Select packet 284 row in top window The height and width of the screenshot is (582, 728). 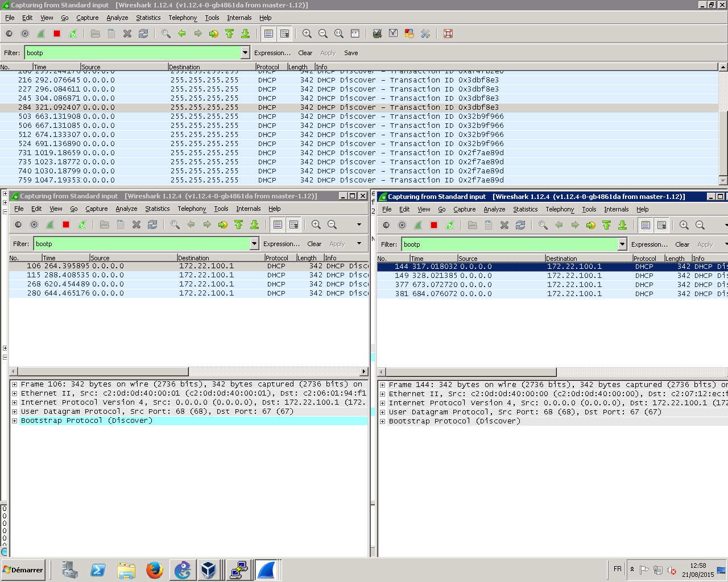pyautogui.click(x=359, y=107)
